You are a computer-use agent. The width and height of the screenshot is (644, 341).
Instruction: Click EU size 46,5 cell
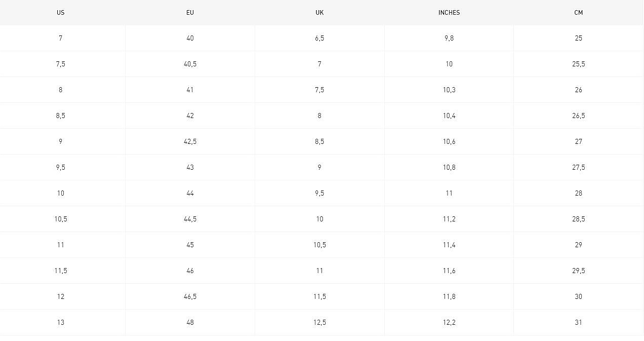click(190, 297)
